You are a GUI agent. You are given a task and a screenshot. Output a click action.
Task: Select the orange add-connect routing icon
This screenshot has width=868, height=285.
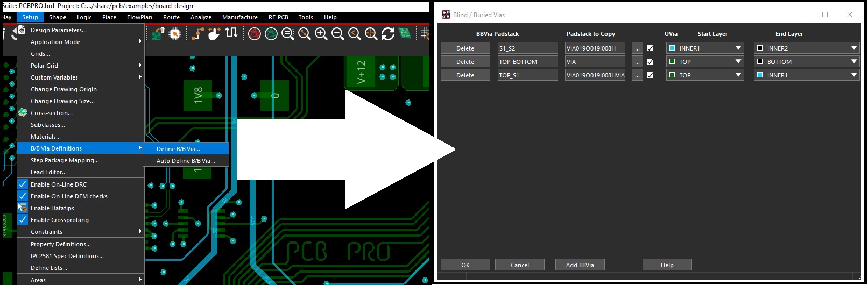coord(197,34)
